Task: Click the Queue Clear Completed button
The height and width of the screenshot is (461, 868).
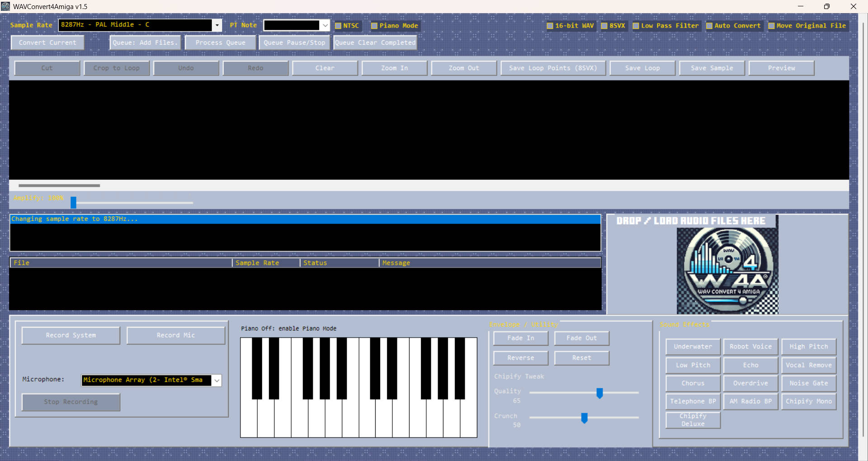Action: [x=375, y=42]
